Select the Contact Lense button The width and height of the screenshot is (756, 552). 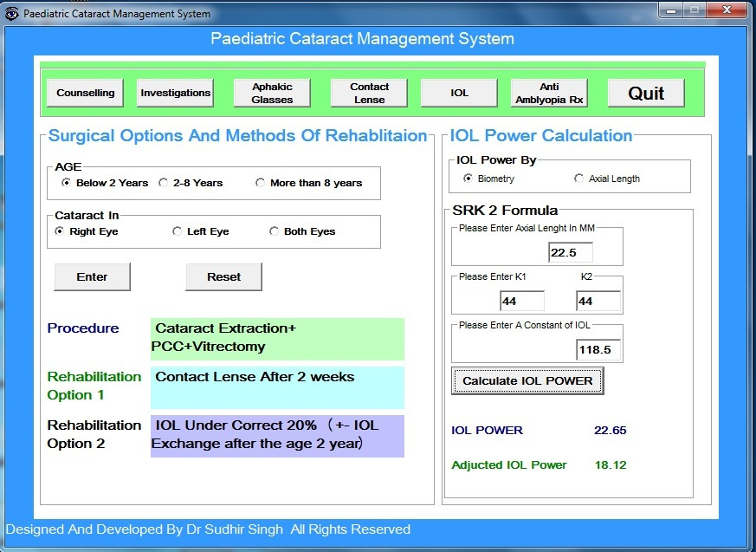[x=369, y=93]
